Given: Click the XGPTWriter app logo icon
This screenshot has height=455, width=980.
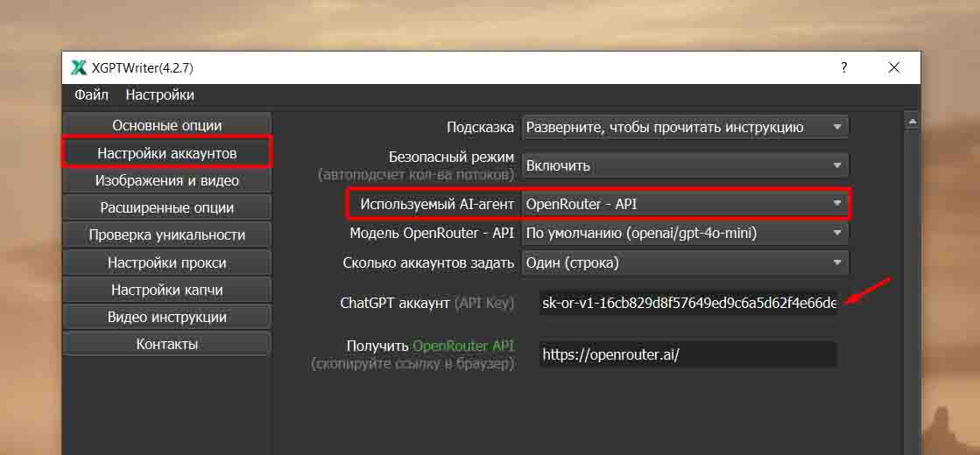Looking at the screenshot, I should [x=79, y=67].
